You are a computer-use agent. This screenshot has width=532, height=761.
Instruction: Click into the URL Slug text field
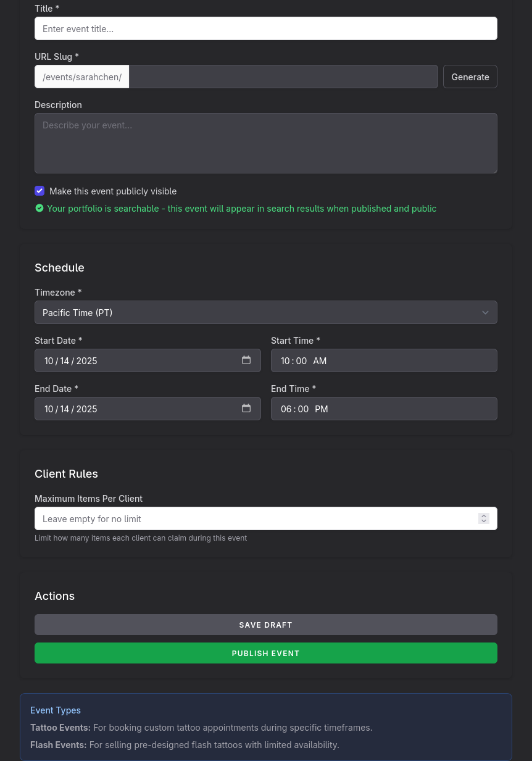click(283, 77)
